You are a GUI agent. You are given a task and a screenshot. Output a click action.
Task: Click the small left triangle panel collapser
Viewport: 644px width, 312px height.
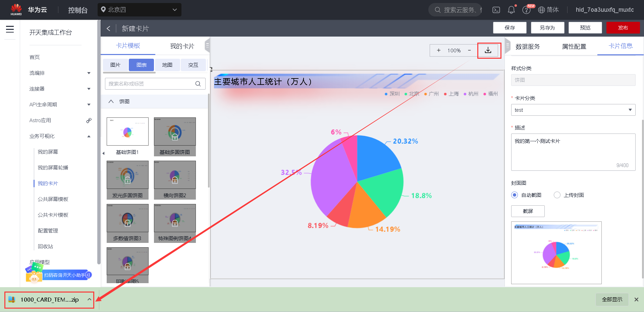[x=103, y=153]
